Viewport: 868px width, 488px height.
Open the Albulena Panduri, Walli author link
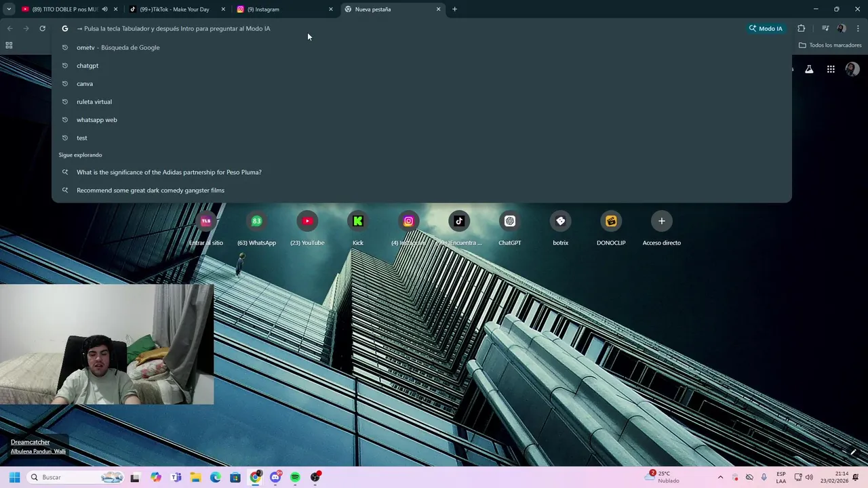pyautogui.click(x=38, y=451)
